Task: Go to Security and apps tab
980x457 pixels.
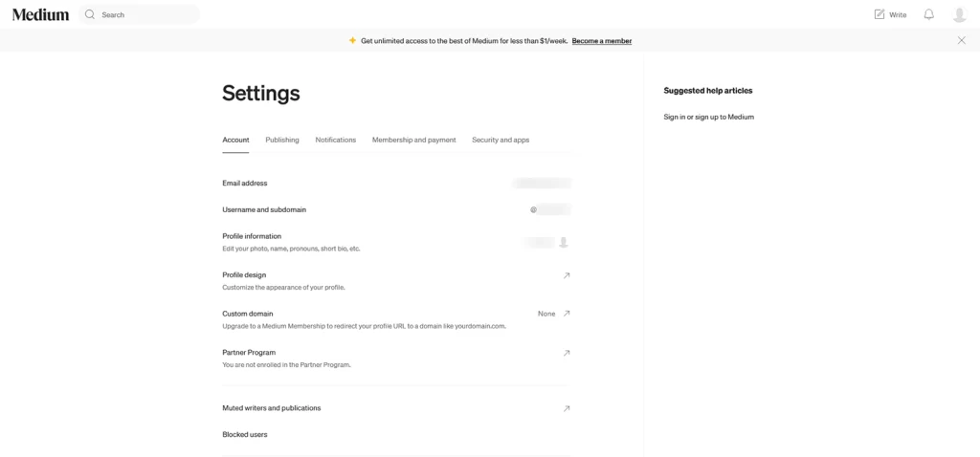Action: click(501, 140)
